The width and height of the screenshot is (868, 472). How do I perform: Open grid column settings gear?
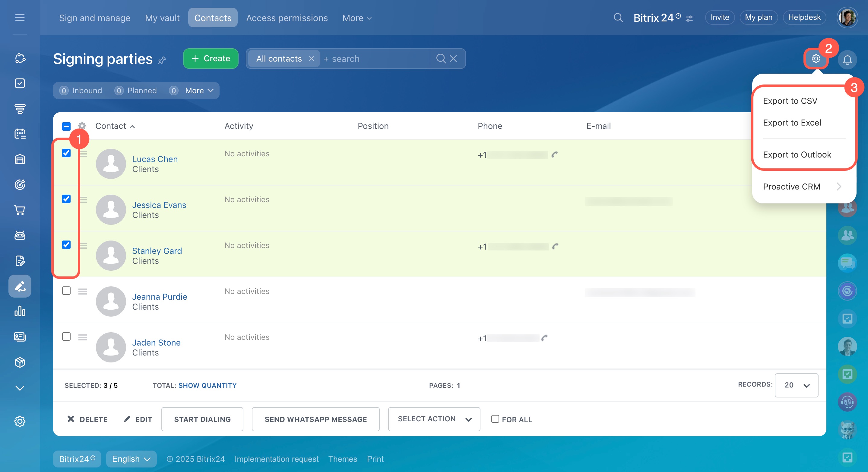coord(82,126)
